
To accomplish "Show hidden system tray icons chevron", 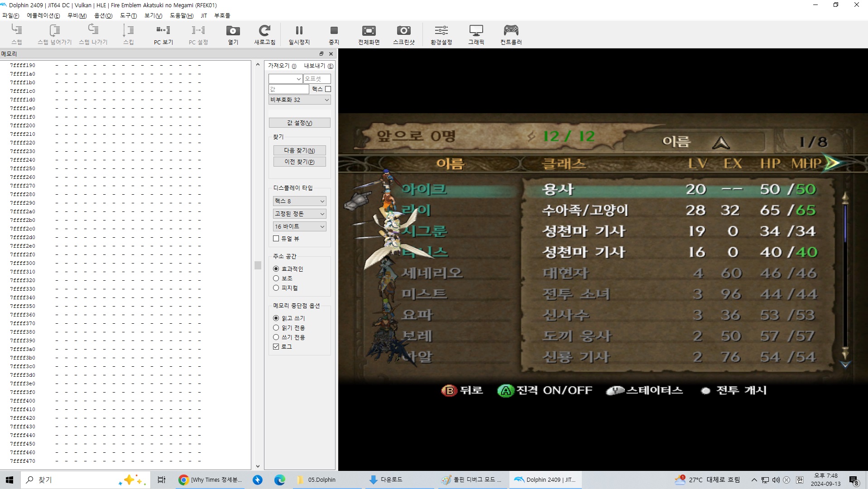I will [x=754, y=480].
